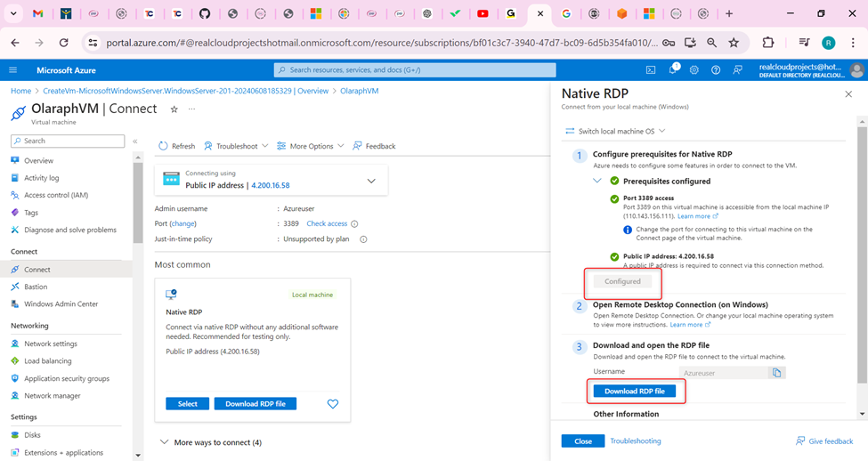Click the browser address bar URL

point(382,43)
